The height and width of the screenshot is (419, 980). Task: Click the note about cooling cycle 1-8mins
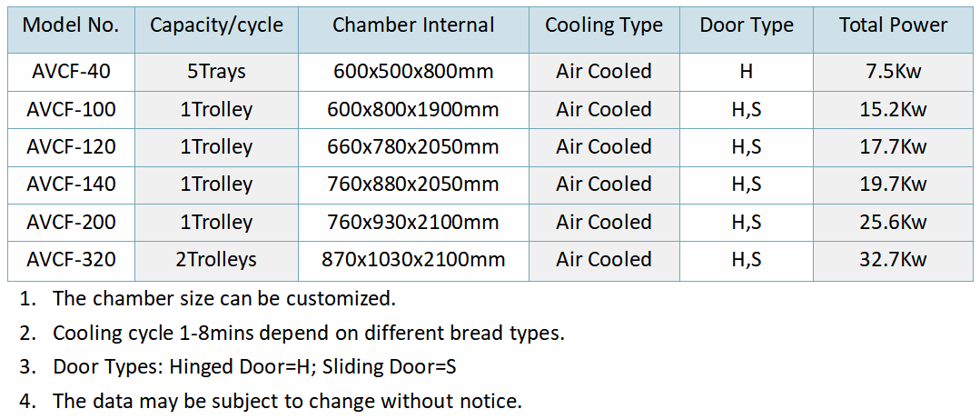309,334
